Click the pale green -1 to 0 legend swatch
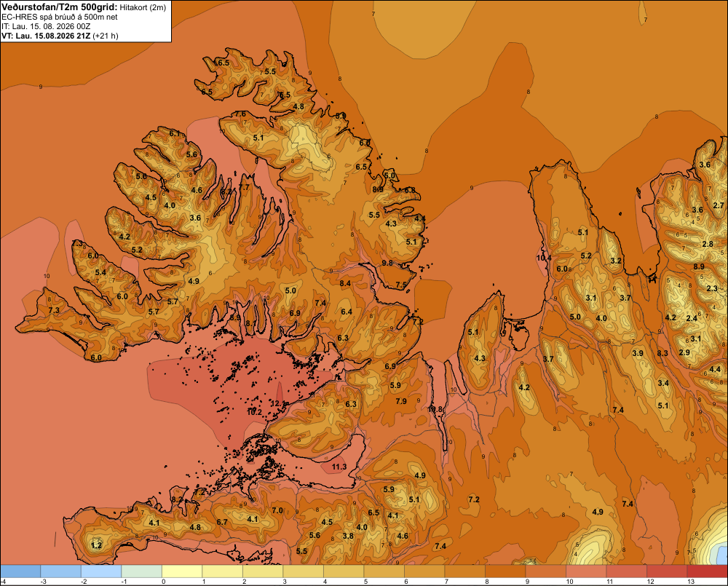728x586 pixels. click(x=142, y=571)
